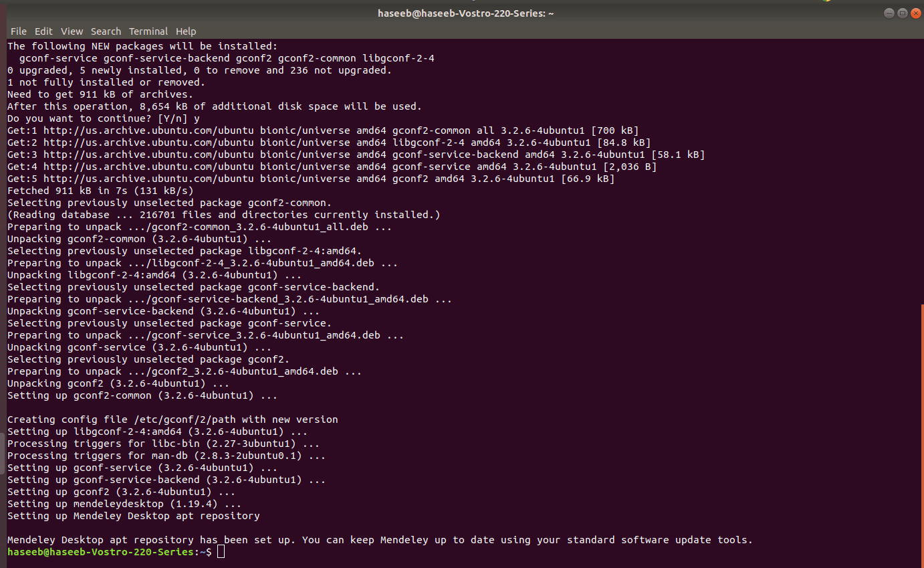Open the Help menu
This screenshot has height=568, width=924.
186,31
